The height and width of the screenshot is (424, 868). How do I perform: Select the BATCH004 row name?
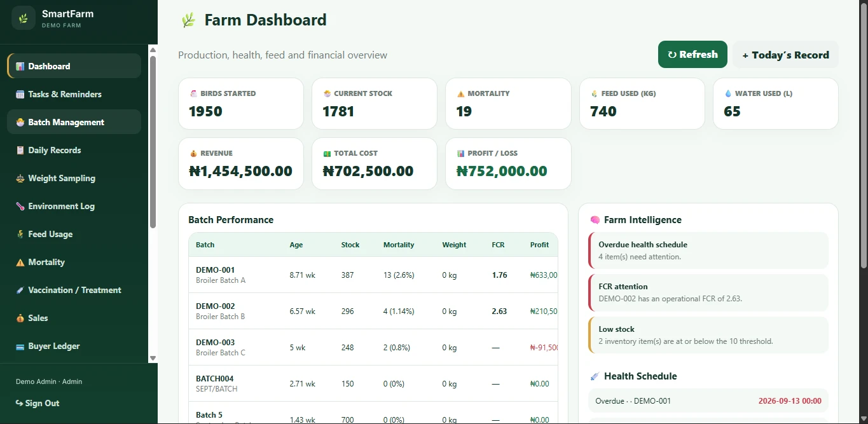point(214,378)
